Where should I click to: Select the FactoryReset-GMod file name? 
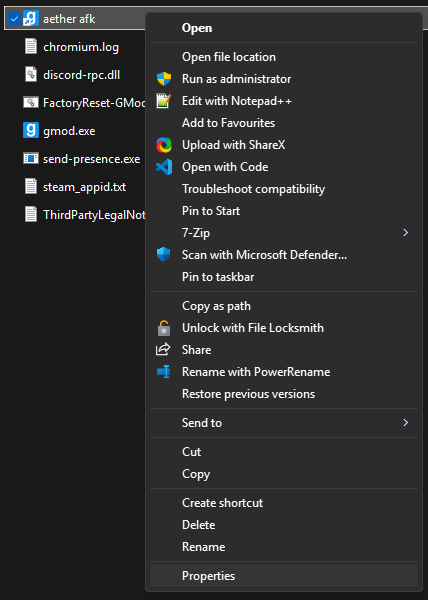click(94, 103)
